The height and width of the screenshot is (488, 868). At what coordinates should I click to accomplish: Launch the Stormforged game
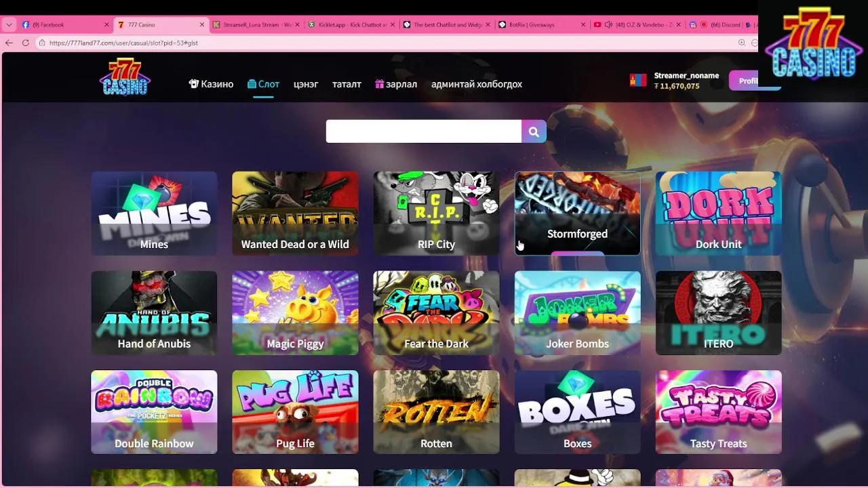click(x=577, y=213)
